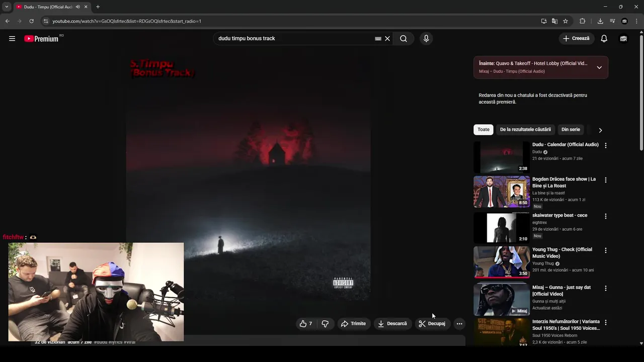Start voice search with microphone
This screenshot has width=644, height=362.
[x=426, y=39]
